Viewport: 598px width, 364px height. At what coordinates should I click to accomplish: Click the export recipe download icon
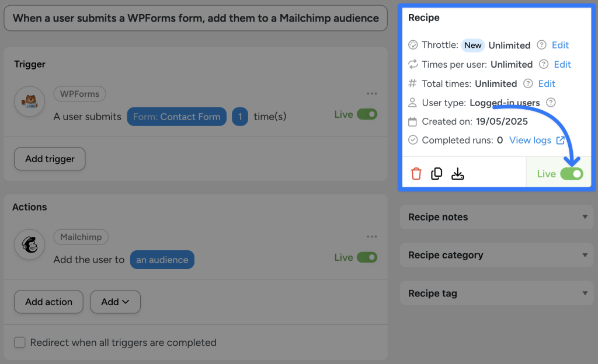pyautogui.click(x=458, y=173)
